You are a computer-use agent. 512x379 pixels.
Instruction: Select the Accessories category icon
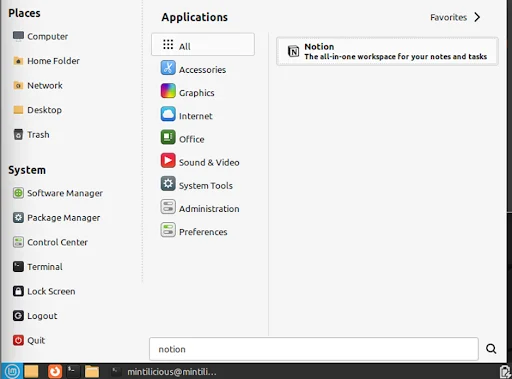pyautogui.click(x=168, y=68)
